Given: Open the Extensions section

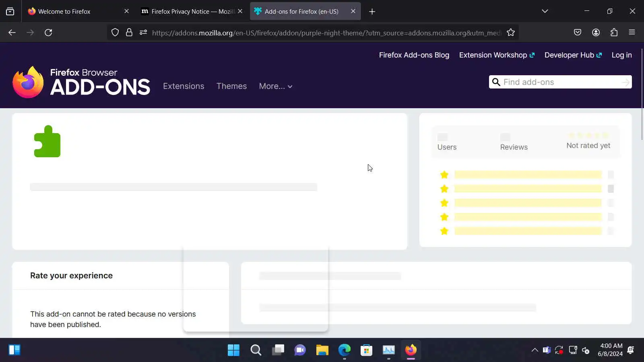Looking at the screenshot, I should click(184, 86).
